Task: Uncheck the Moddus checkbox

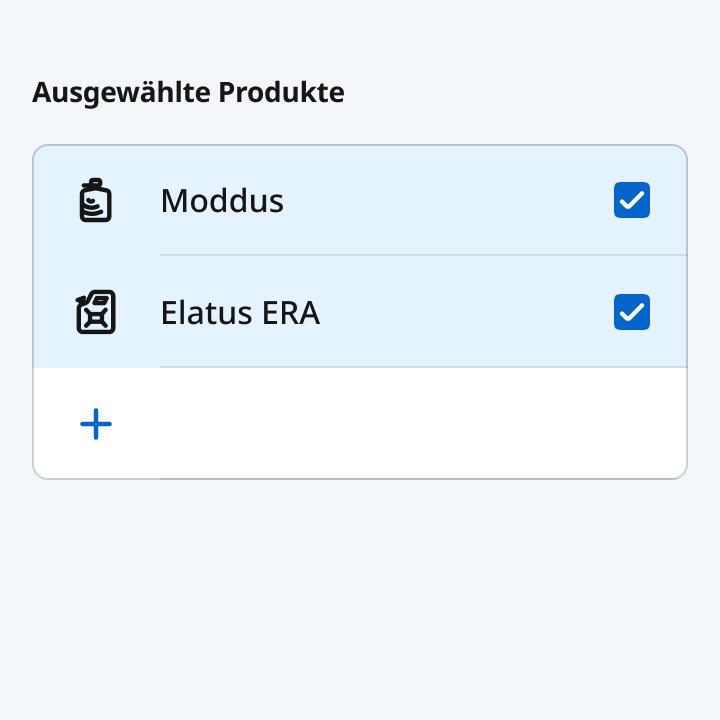Action: click(632, 201)
